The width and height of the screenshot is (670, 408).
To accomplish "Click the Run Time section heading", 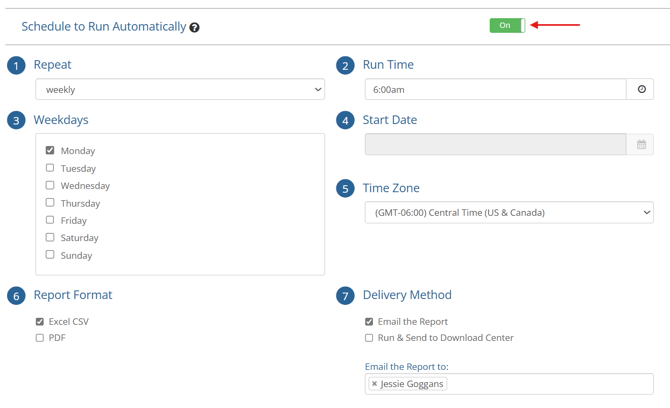I will (x=388, y=65).
